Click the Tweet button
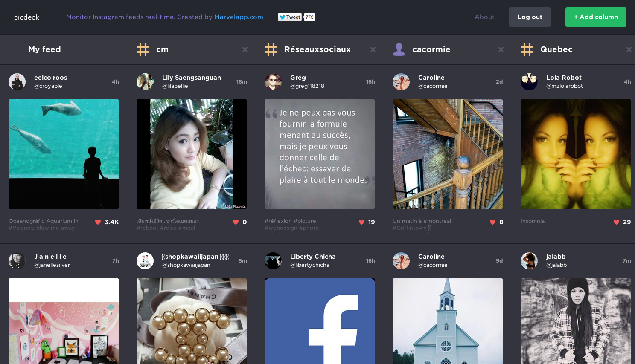The width and height of the screenshot is (635, 364). coord(290,17)
